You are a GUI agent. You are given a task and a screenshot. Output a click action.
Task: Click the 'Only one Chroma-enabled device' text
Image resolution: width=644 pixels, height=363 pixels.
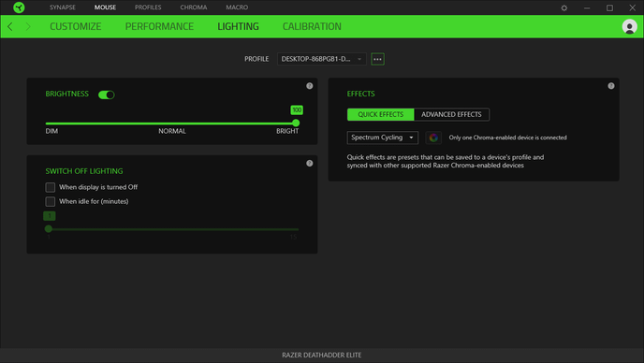(507, 138)
